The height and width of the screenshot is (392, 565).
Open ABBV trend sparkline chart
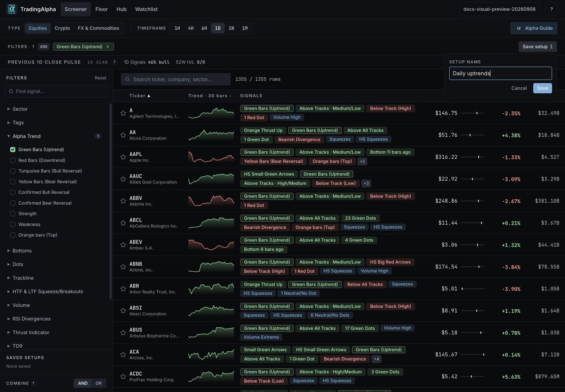tap(211, 201)
